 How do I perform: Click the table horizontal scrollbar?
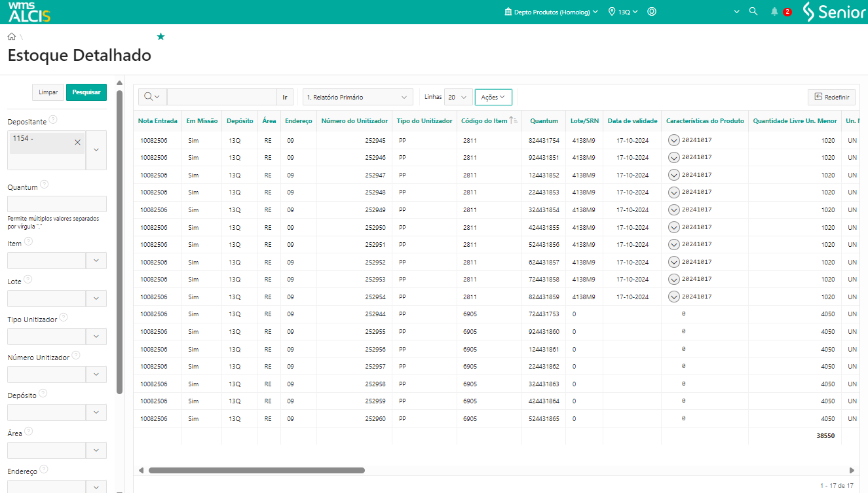pos(256,470)
